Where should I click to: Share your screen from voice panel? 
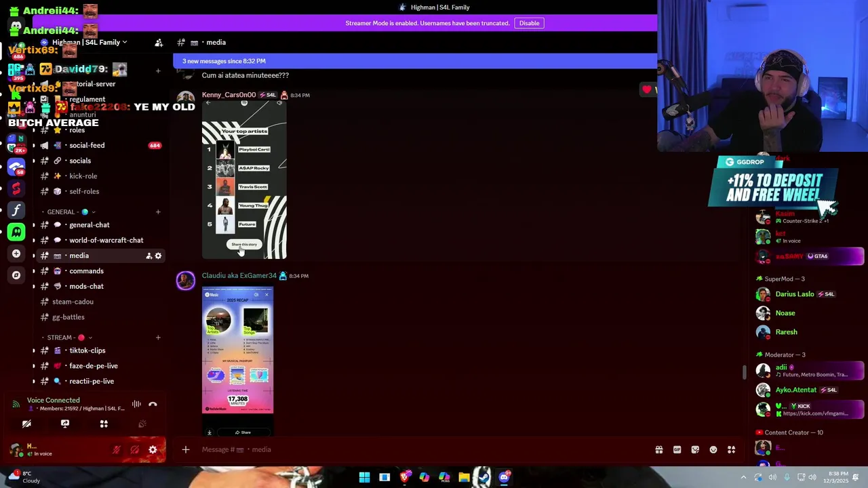pyautogui.click(x=65, y=424)
